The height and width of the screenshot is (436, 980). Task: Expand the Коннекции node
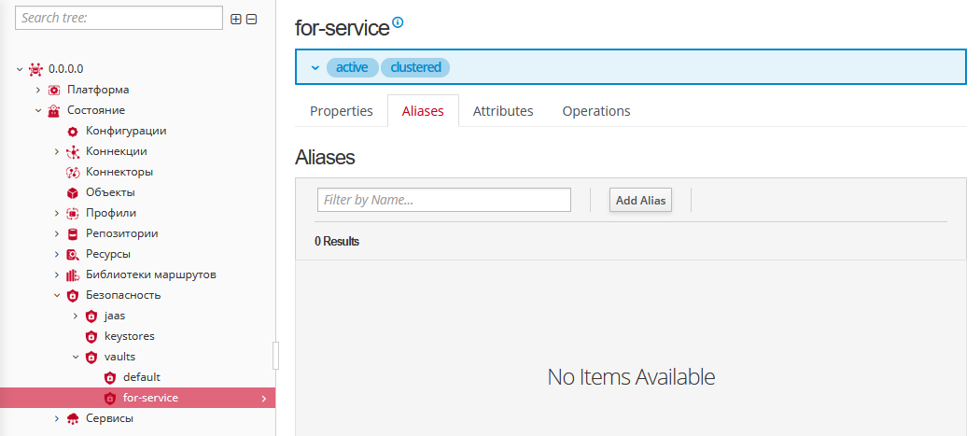pos(57,151)
